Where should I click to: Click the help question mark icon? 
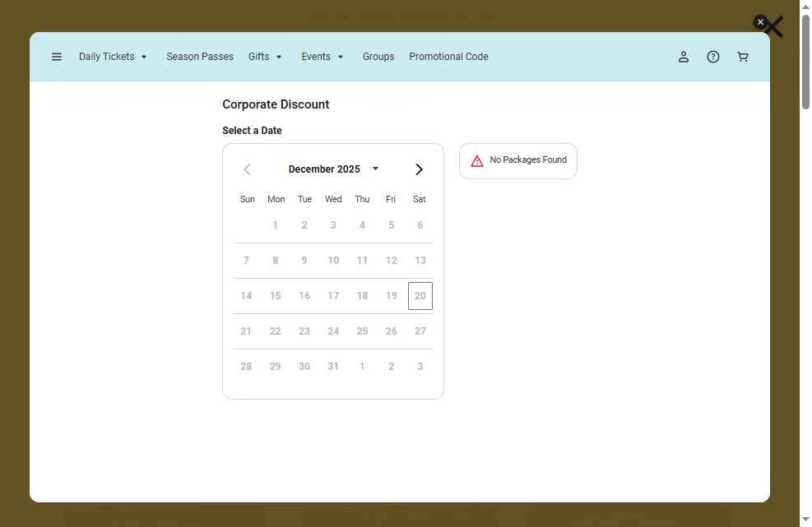[x=713, y=57]
